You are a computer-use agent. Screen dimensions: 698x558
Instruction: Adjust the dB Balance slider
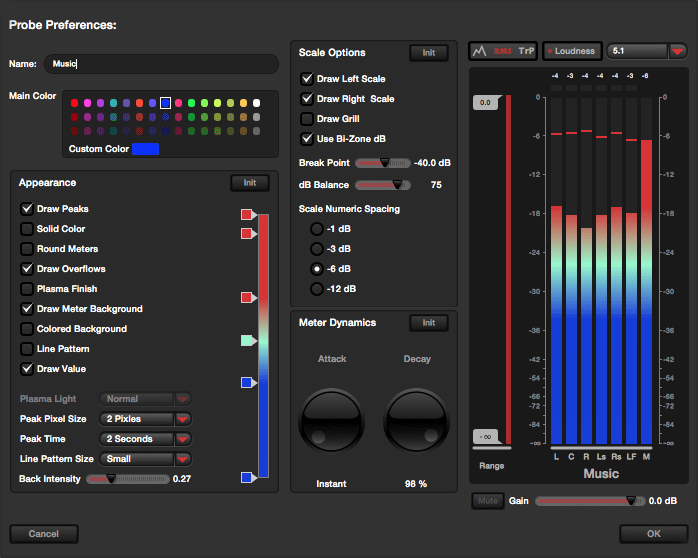click(383, 185)
